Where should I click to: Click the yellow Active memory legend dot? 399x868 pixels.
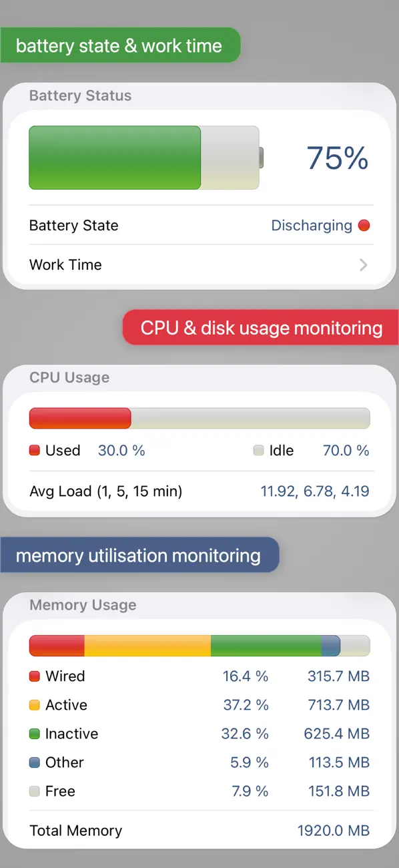tap(34, 705)
